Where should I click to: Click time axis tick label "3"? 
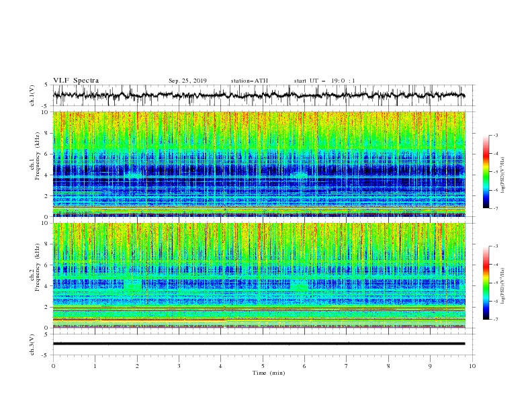click(179, 366)
